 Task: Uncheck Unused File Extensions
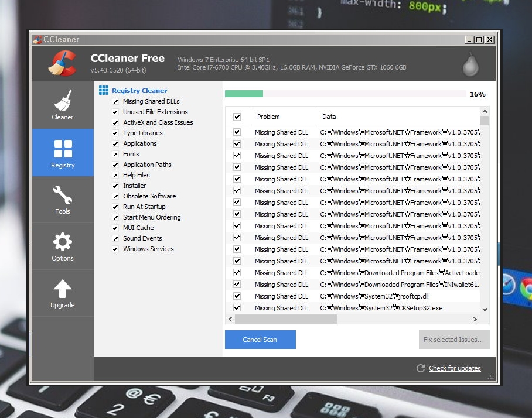(x=115, y=112)
